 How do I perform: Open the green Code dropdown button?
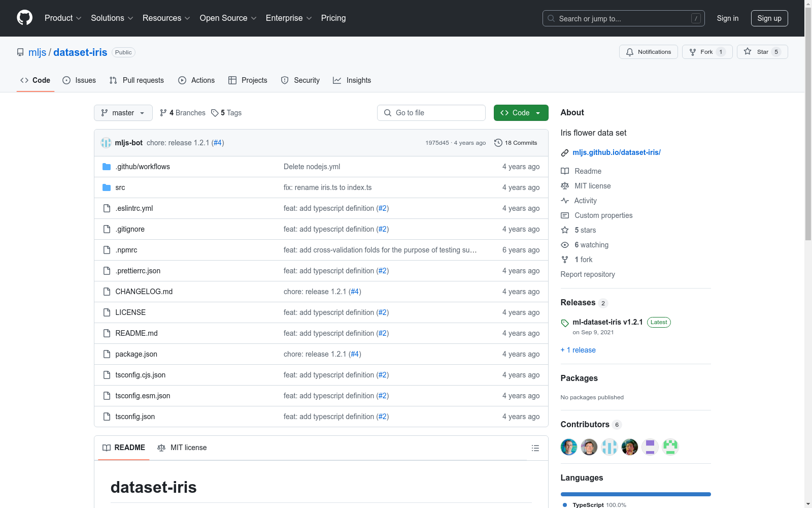[521, 113]
